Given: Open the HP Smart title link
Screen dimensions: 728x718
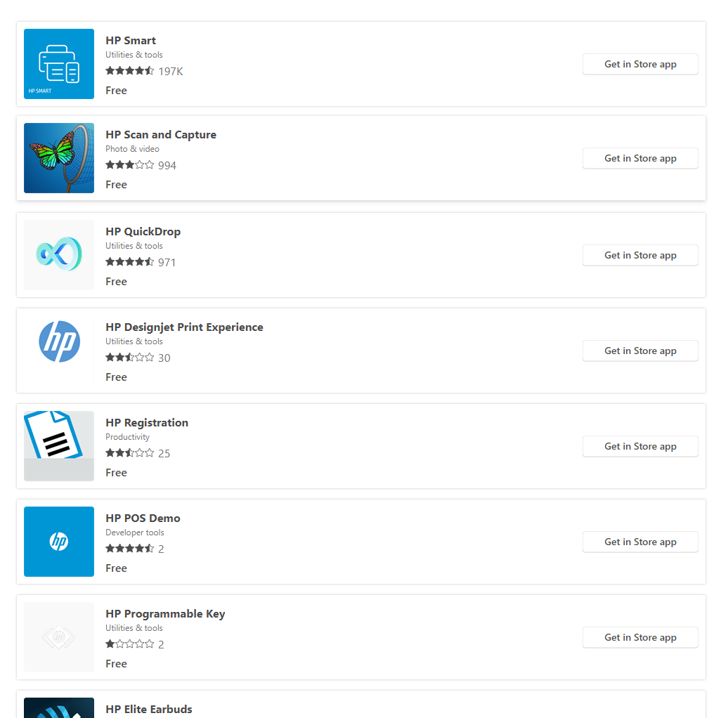Looking at the screenshot, I should click(x=131, y=41).
